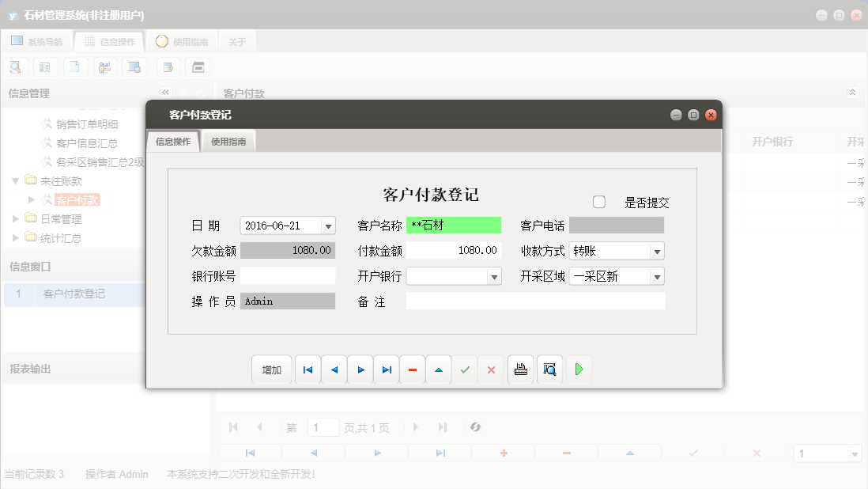Select the user report icon on the toolbar
This screenshot has height=489, width=868.
point(104,66)
